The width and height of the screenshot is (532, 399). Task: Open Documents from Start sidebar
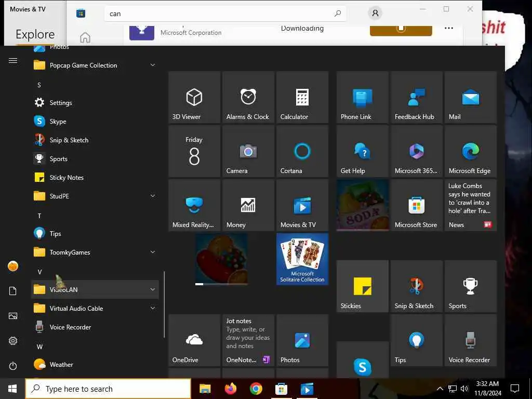[13, 291]
